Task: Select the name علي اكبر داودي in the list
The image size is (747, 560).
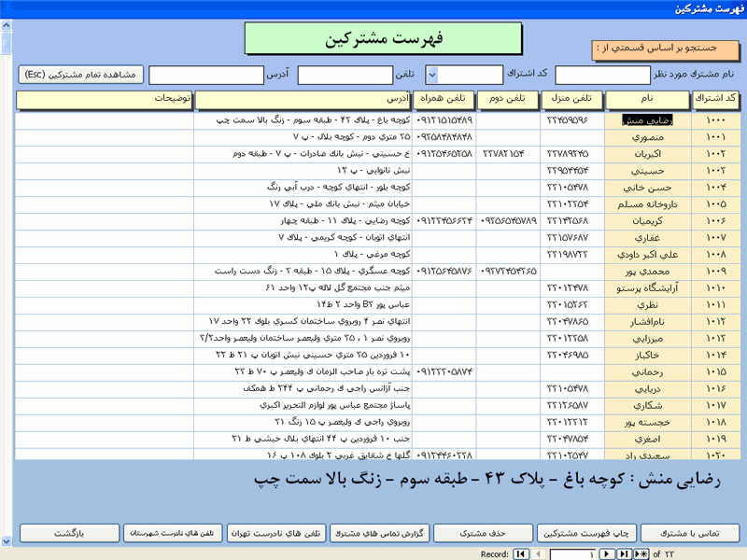Action: click(647, 255)
